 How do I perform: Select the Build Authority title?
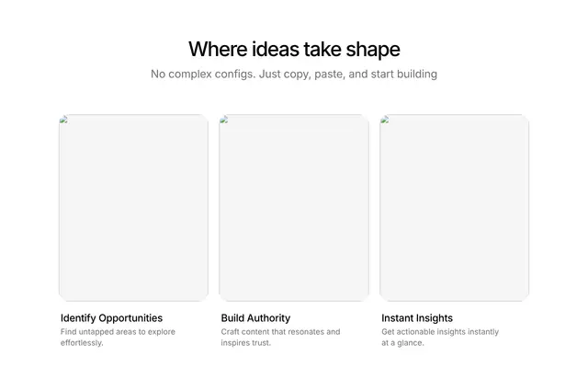255,318
